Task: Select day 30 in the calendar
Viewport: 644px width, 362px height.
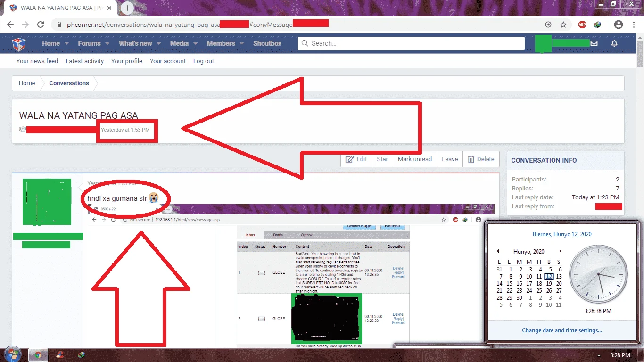Action: click(x=519, y=298)
